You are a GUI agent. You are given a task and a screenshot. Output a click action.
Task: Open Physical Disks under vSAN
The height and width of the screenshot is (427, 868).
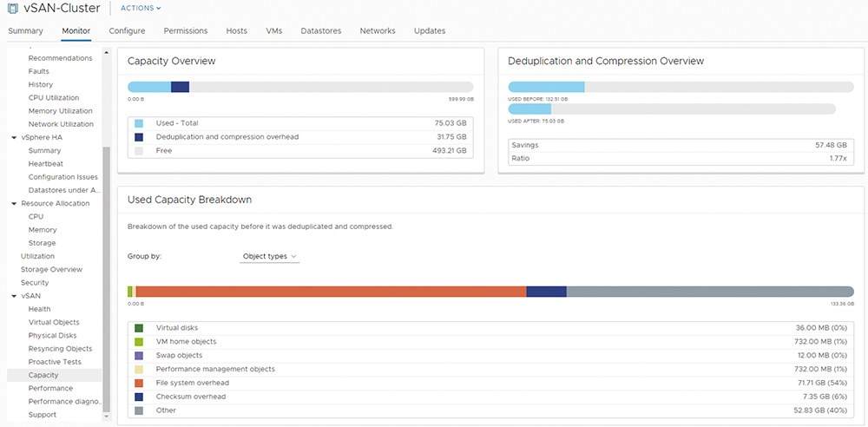click(x=53, y=336)
